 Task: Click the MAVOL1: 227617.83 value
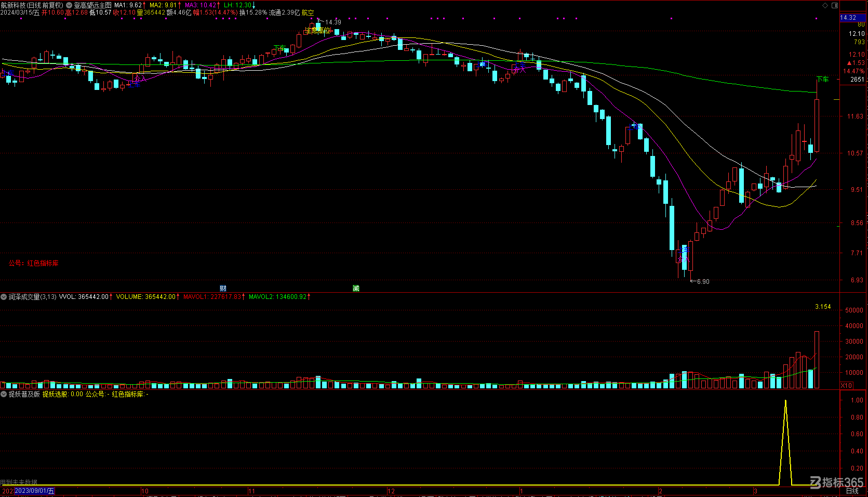(x=212, y=297)
